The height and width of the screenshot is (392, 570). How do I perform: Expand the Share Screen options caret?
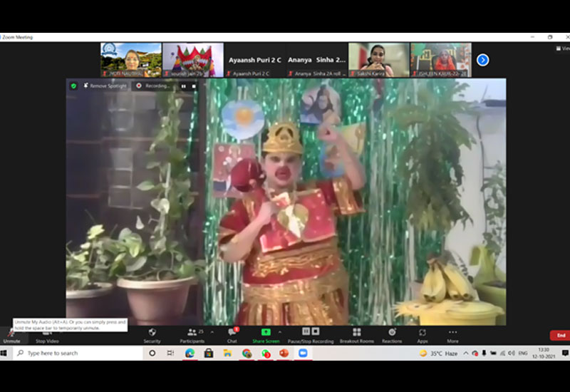(279, 332)
